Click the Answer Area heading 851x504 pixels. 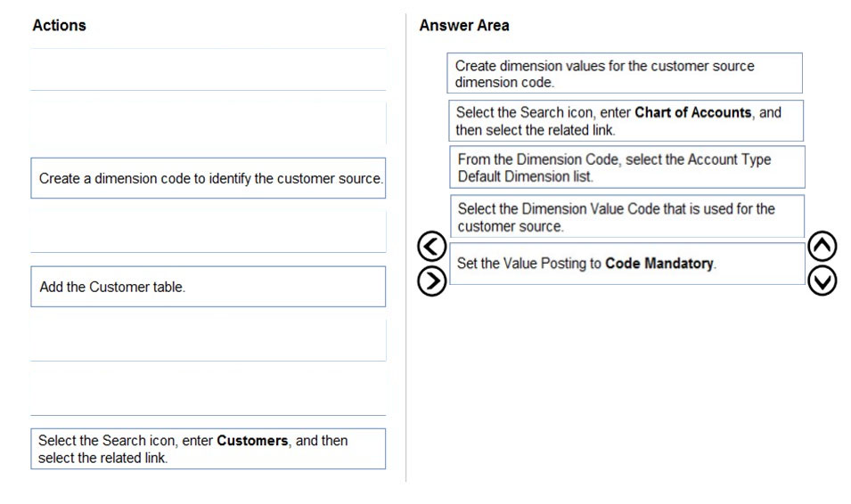point(464,26)
